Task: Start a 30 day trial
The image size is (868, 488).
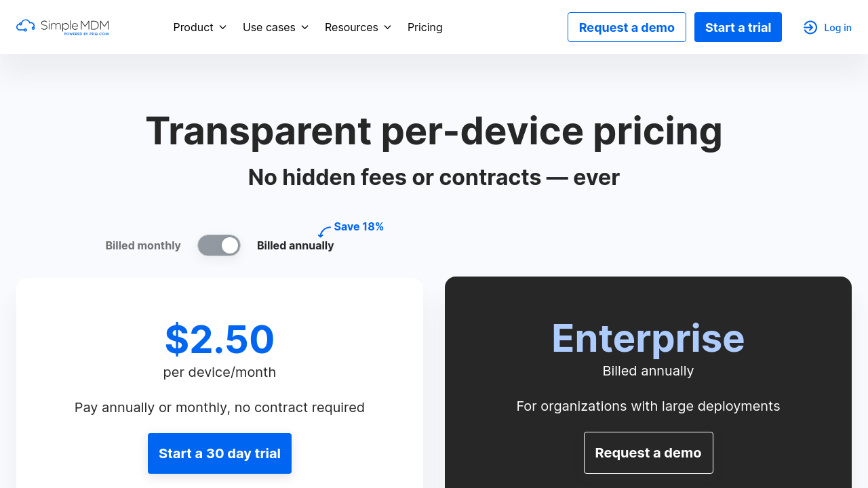Action: [220, 453]
